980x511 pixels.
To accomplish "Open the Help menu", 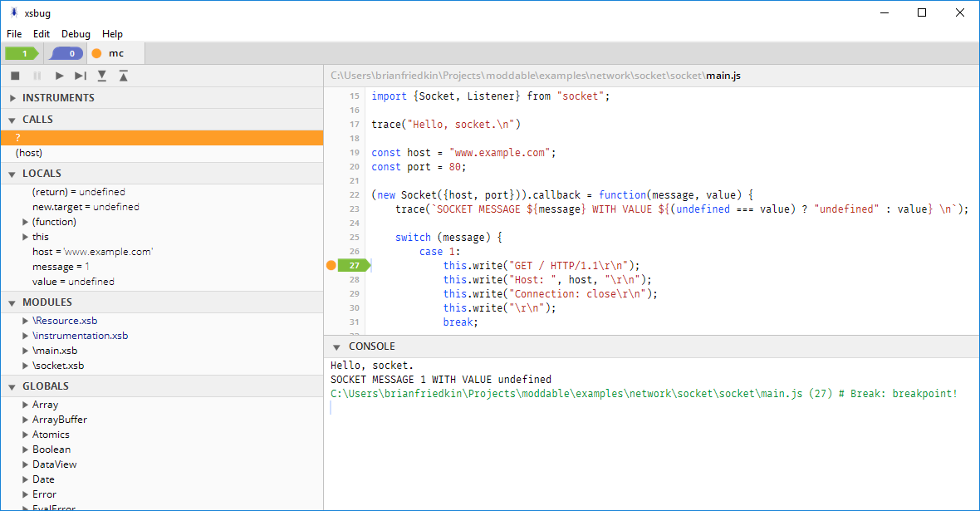I will click(112, 34).
